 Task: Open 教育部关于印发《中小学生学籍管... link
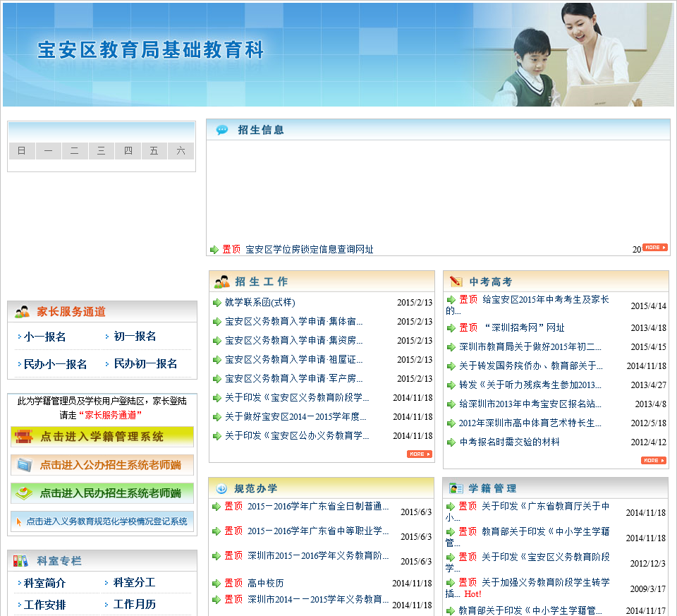point(545,531)
